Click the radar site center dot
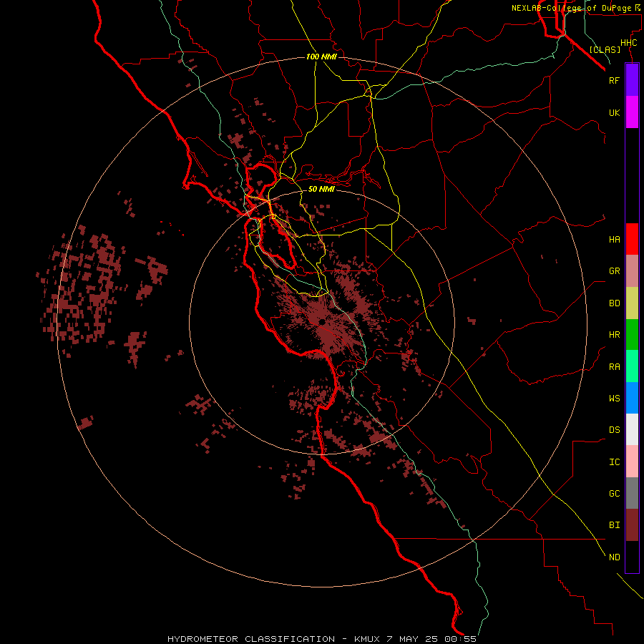Viewport: 644px width, 644px height. [323, 321]
